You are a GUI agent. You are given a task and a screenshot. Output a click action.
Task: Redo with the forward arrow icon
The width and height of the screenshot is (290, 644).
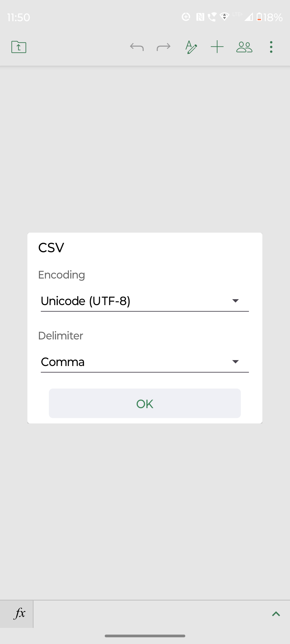point(164,47)
